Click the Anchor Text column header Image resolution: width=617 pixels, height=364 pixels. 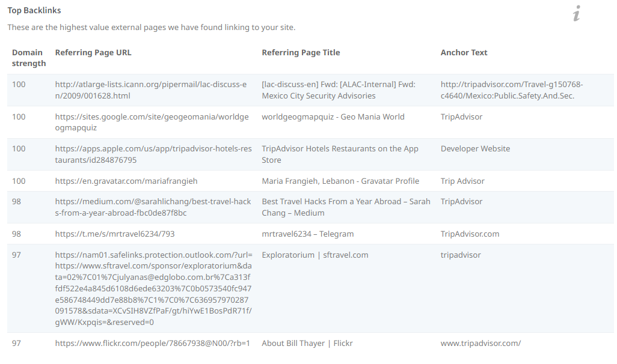pyautogui.click(x=464, y=53)
